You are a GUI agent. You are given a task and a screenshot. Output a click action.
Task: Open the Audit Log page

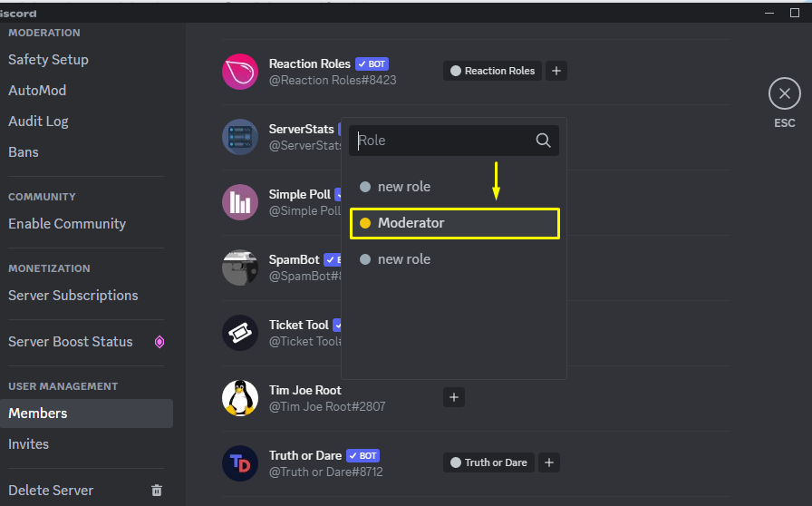click(x=38, y=122)
